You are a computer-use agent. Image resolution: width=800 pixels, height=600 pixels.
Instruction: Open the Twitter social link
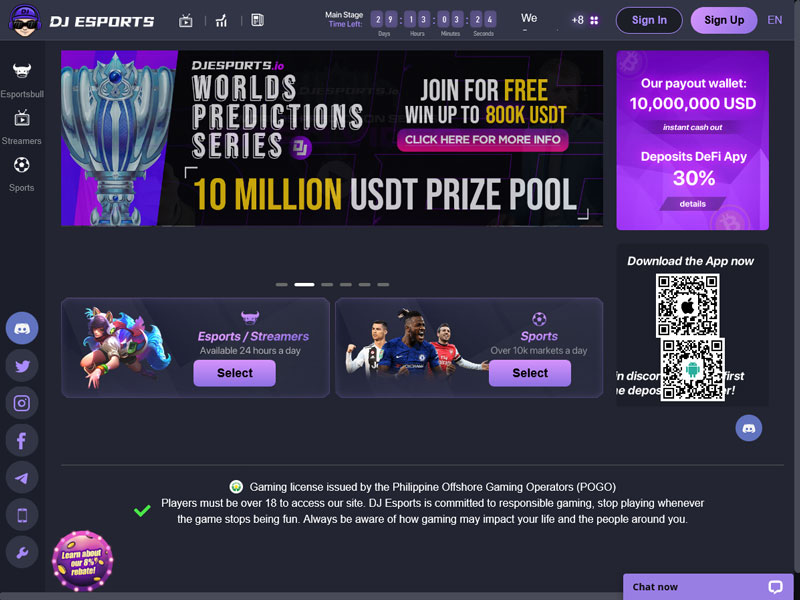click(22, 366)
